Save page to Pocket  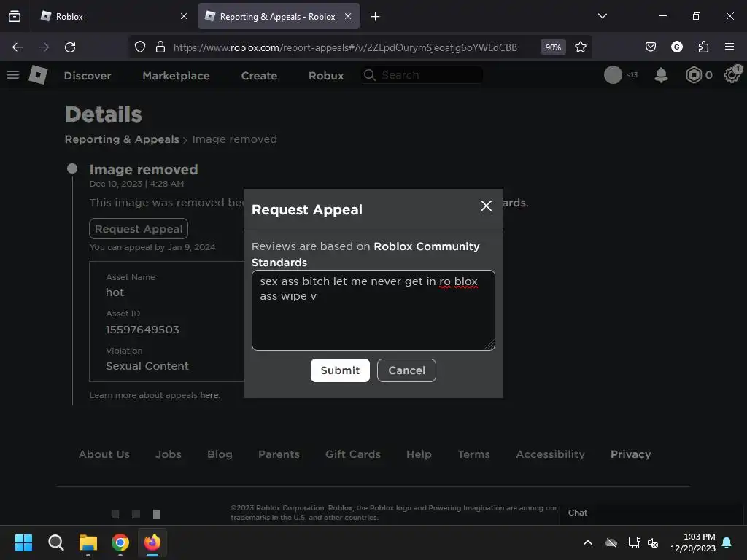650,47
